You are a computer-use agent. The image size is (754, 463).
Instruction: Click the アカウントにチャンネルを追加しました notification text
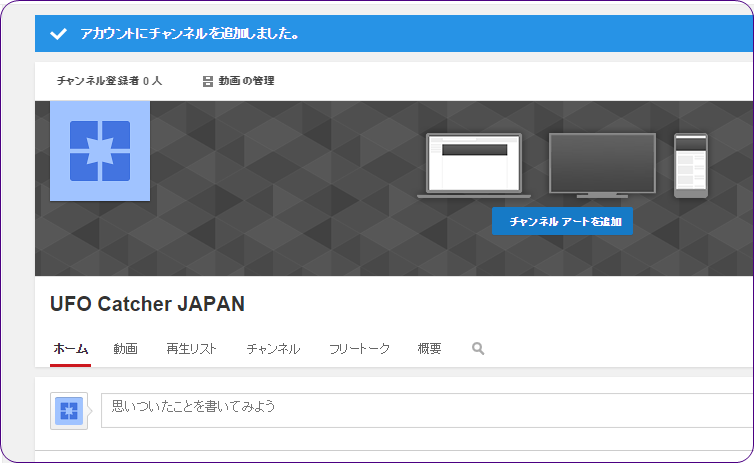point(190,34)
